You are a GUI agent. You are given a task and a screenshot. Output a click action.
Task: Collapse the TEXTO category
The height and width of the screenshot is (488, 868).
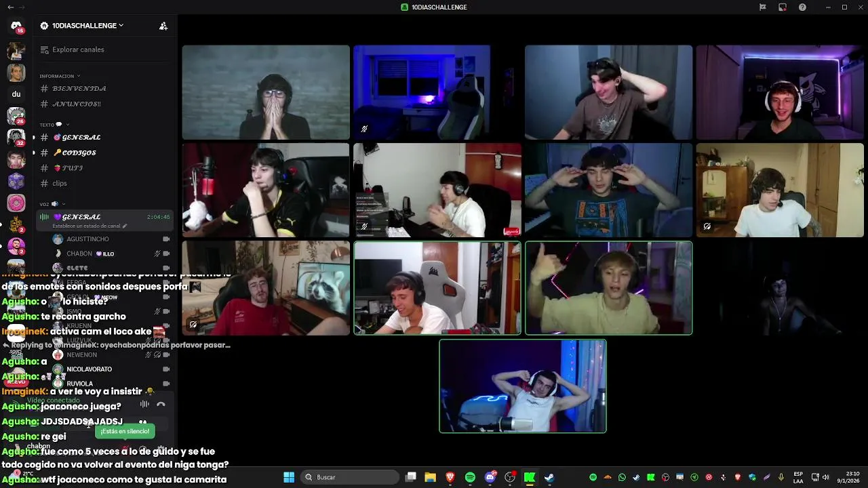pos(54,125)
